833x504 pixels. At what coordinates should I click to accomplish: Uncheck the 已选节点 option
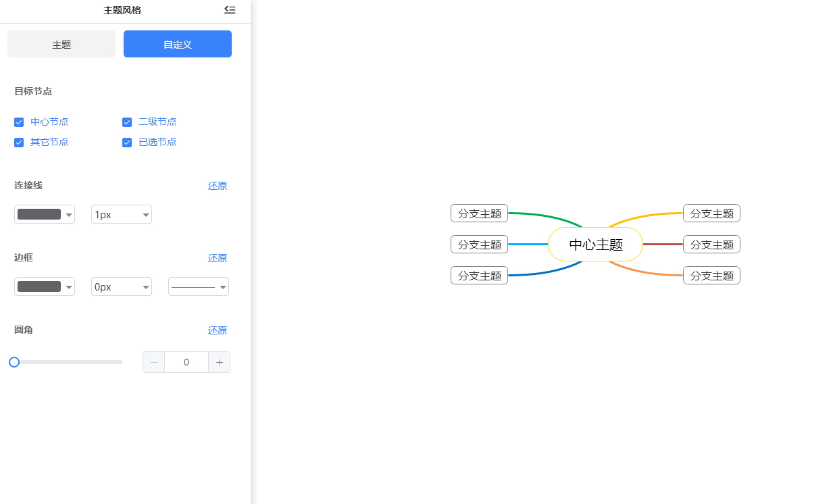click(127, 143)
